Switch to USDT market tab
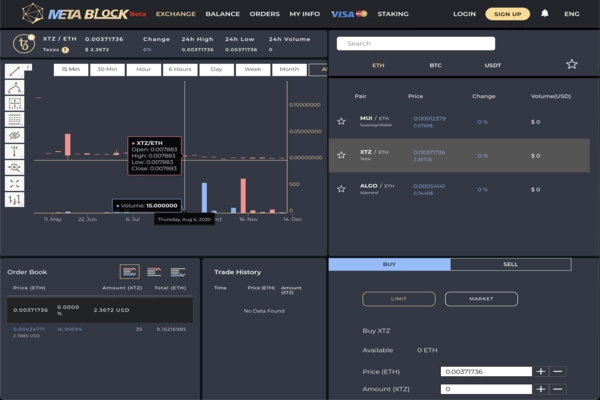The image size is (600, 400). [x=492, y=65]
